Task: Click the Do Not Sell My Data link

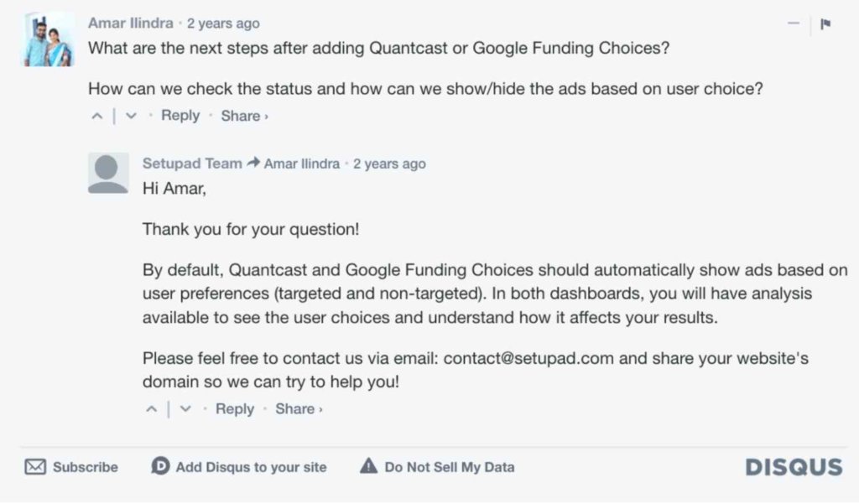Action: click(450, 467)
